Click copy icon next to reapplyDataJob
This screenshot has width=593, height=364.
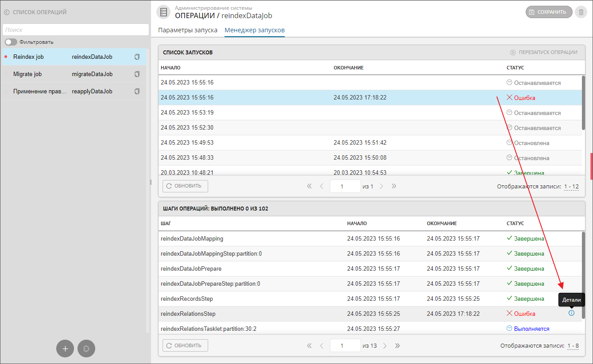point(137,91)
